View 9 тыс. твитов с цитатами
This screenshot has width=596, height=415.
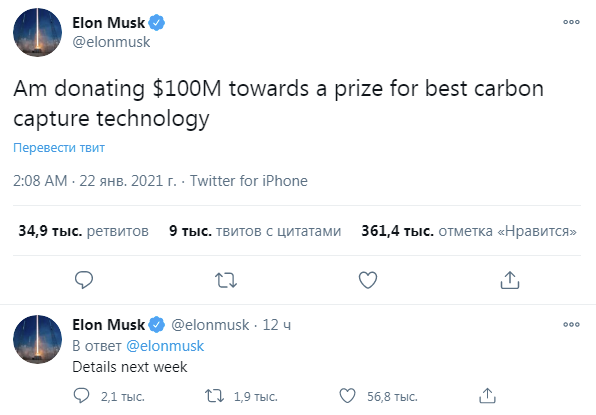(255, 231)
